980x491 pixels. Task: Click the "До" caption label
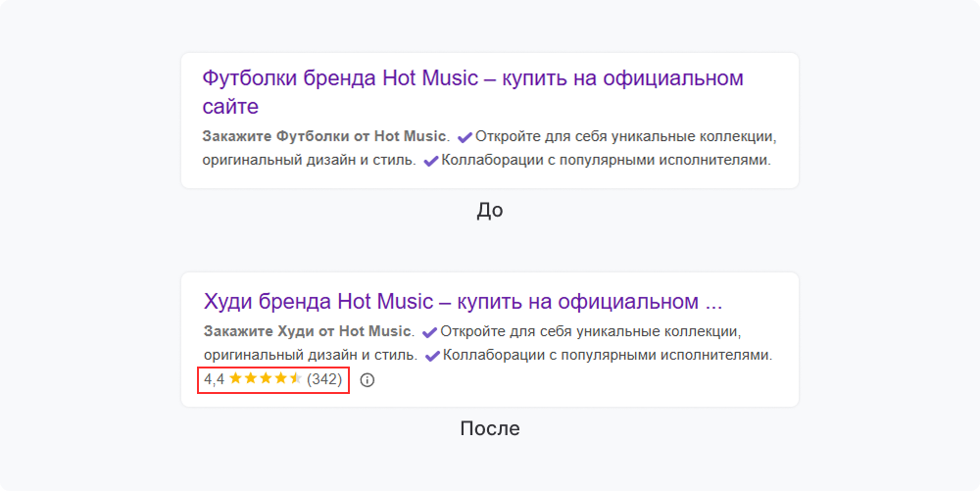[490, 210]
